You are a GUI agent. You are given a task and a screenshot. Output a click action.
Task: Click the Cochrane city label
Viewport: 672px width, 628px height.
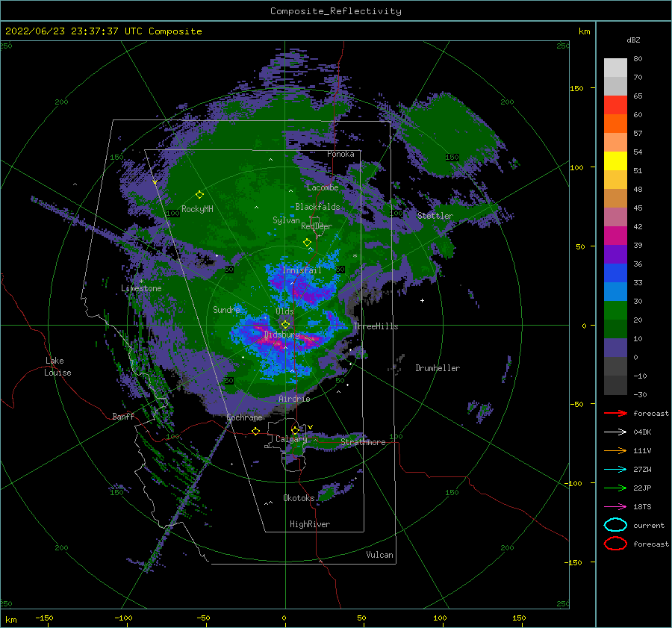coord(244,417)
